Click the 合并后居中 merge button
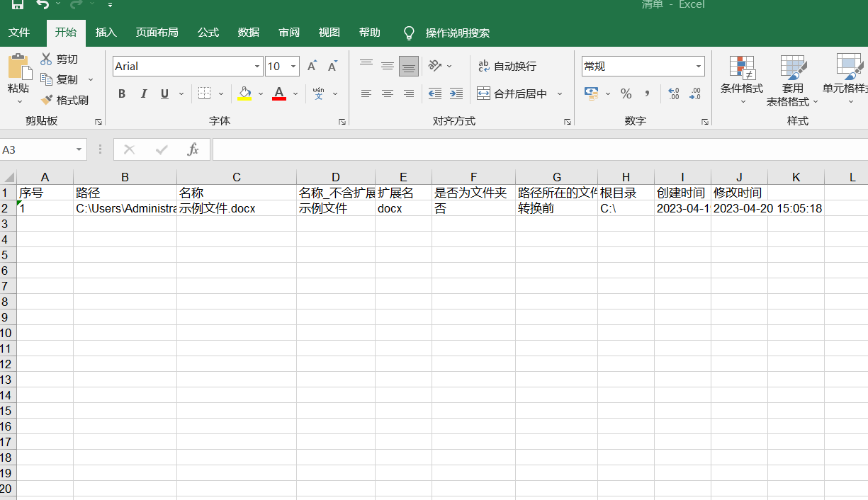The width and height of the screenshot is (868, 500). (513, 93)
